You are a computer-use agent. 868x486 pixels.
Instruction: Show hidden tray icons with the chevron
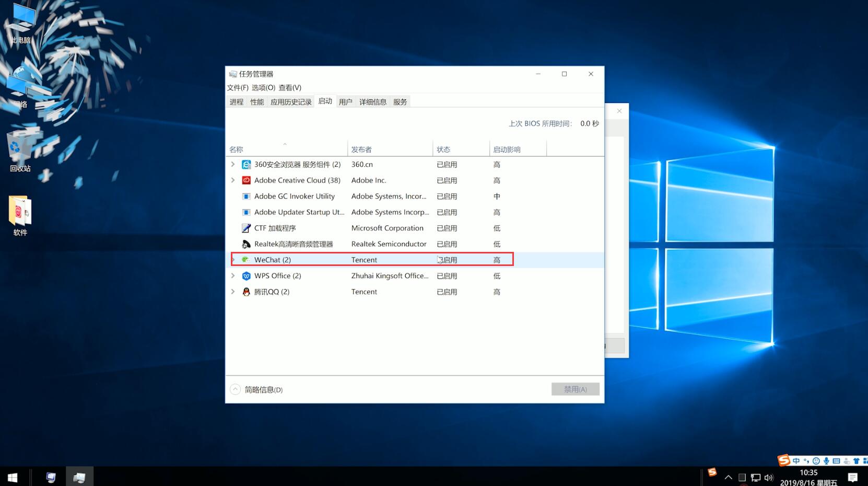click(x=728, y=478)
